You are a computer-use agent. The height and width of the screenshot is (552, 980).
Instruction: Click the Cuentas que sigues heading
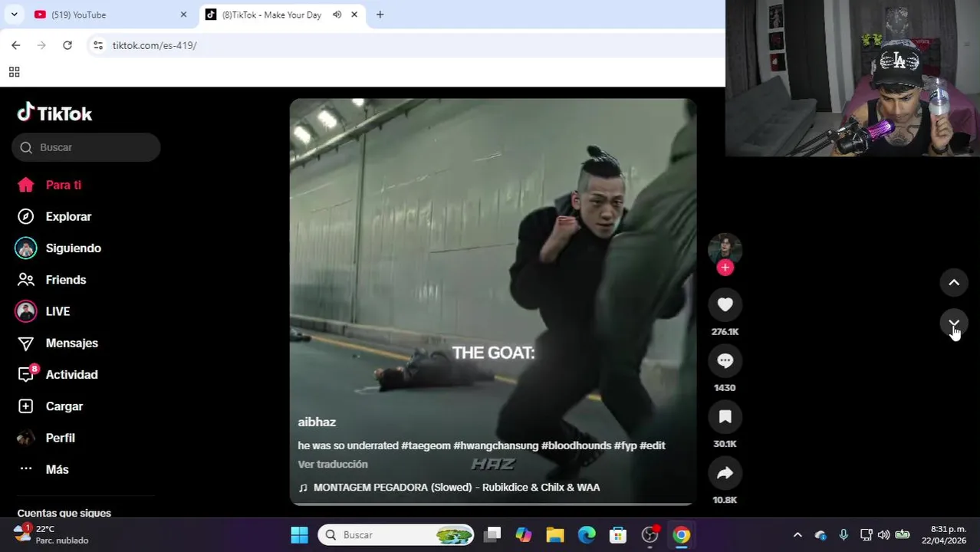[x=64, y=513]
